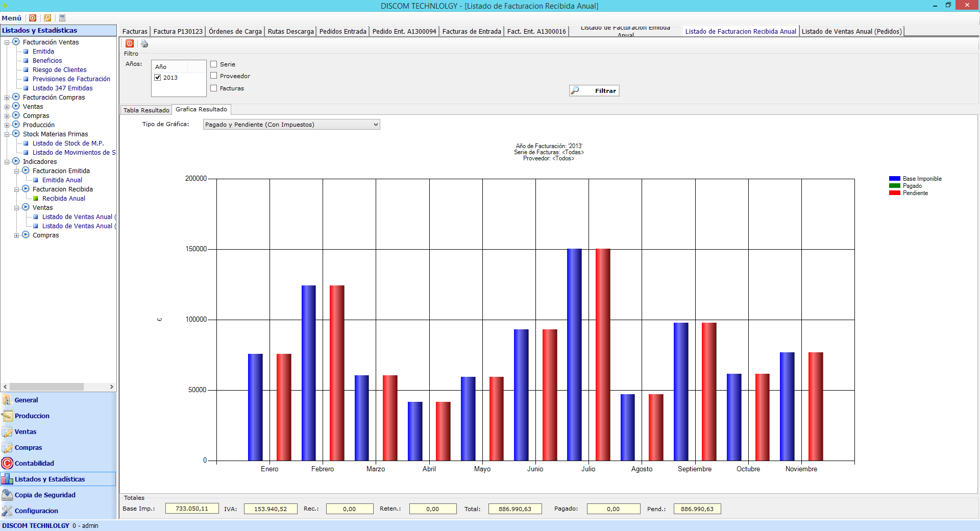Collapse the Indicadores tree node
The height and width of the screenshot is (531, 980).
7,162
